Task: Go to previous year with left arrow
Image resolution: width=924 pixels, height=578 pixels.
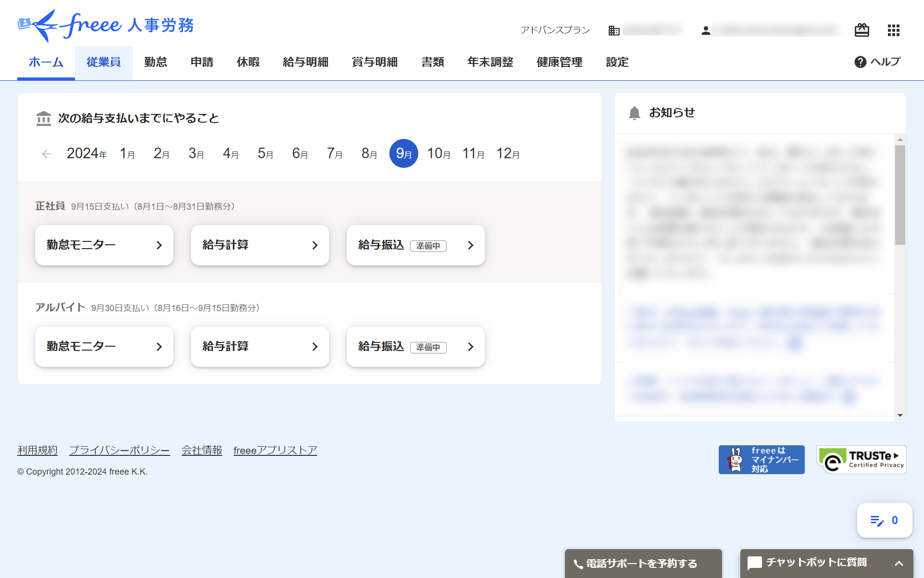Action: click(x=47, y=154)
